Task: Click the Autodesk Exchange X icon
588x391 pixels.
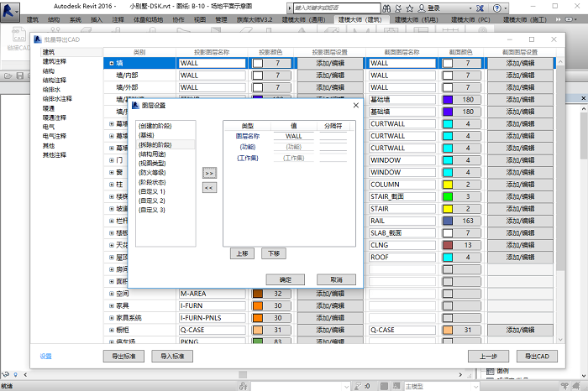Action: pos(480,8)
